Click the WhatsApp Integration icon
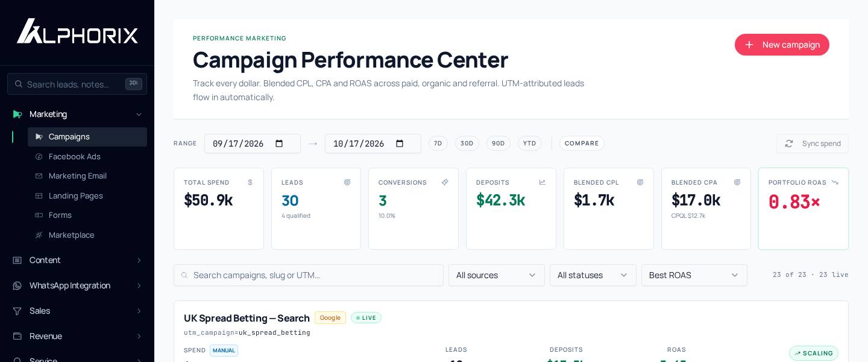 click(17, 285)
